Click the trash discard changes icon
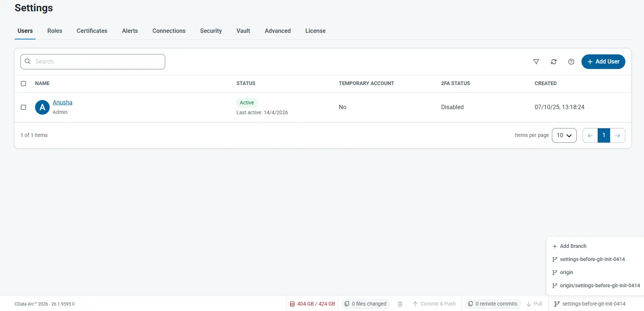Screen dimensions: 644x311 point(400,304)
